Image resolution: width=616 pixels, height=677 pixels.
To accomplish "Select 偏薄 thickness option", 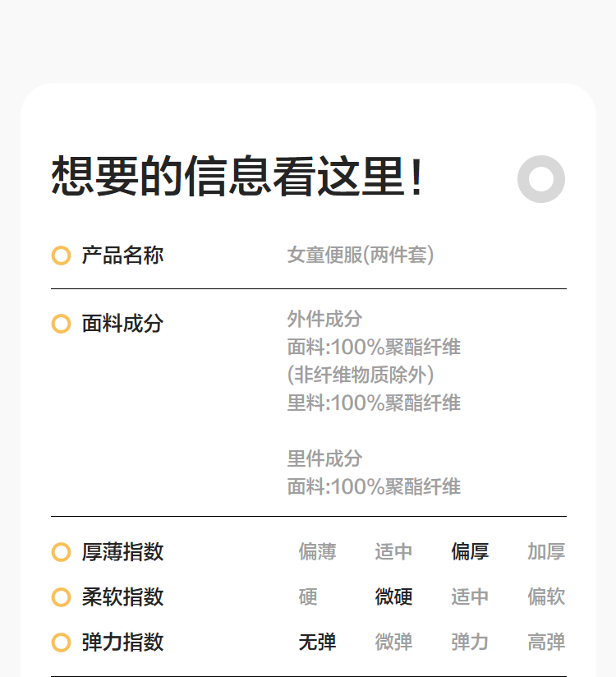I will coord(317,552).
